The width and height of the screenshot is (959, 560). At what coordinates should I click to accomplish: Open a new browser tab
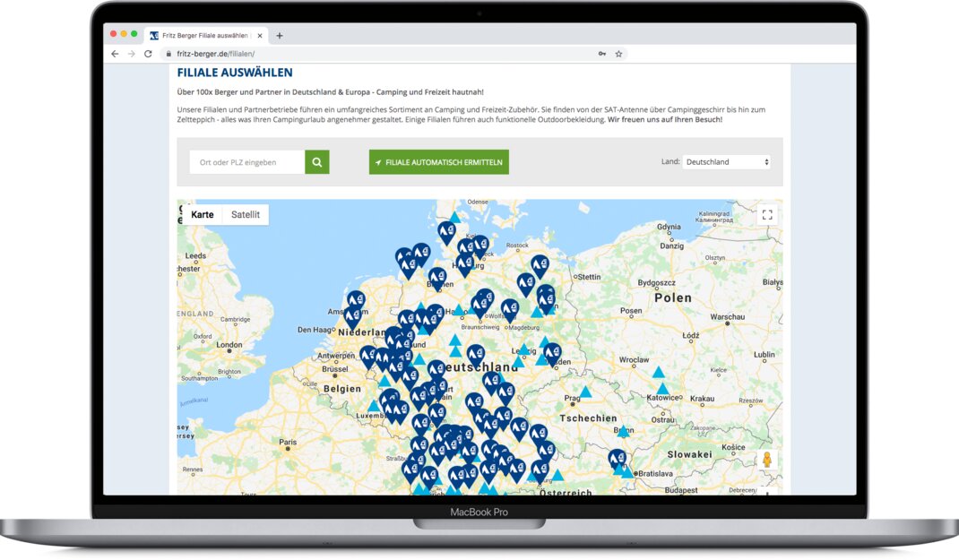click(280, 36)
